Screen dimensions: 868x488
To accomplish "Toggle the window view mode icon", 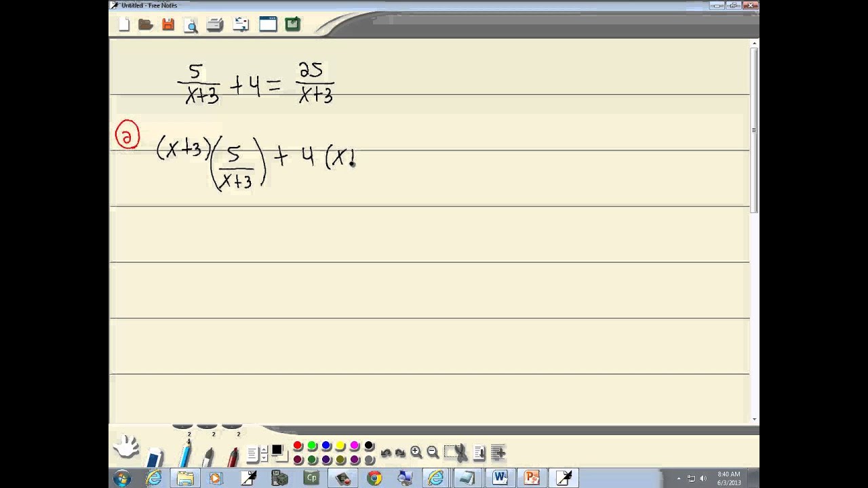I will (268, 24).
